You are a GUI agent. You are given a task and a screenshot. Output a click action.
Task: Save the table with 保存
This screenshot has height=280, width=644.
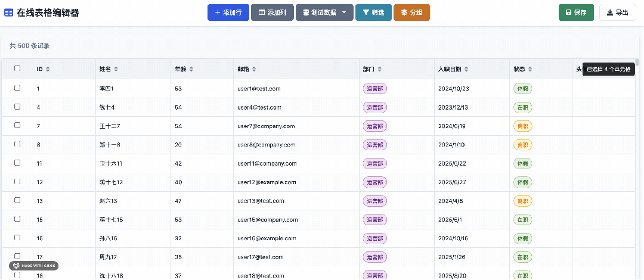tap(576, 13)
